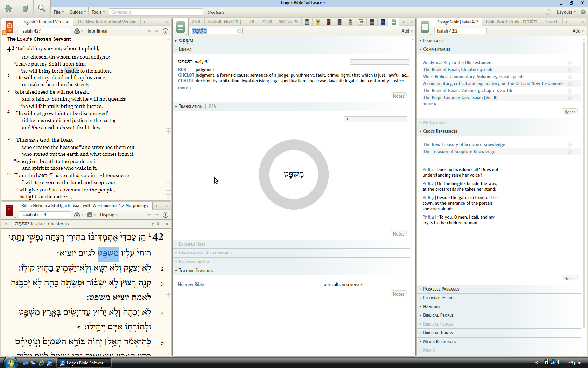Screen dimensions: 588x368
Task: Click Notes button in the Translation section
Action: click(399, 234)
